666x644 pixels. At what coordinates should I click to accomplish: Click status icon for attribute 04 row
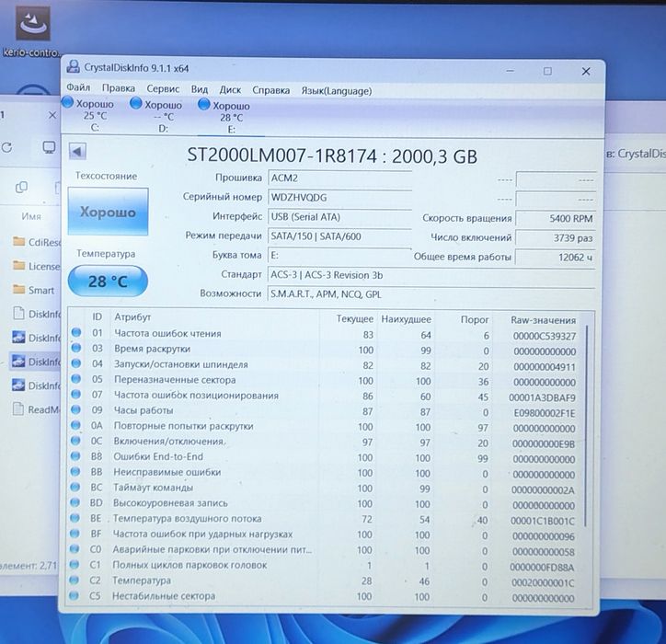76,363
